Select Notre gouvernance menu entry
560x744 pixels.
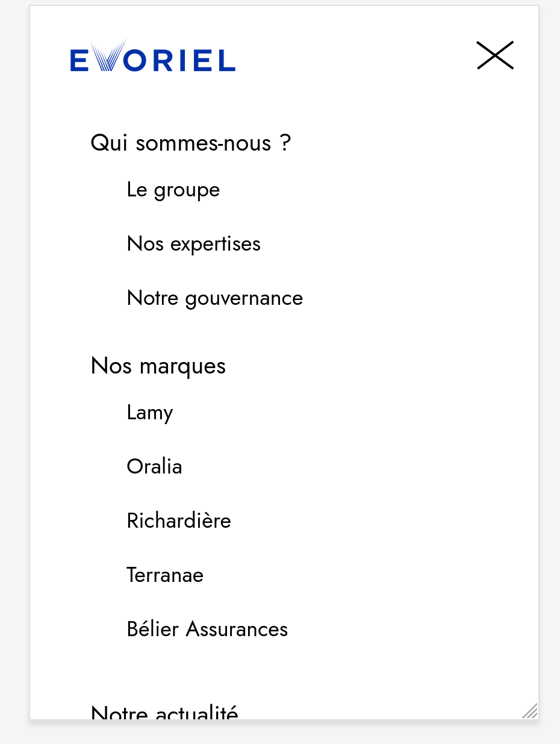[214, 298]
